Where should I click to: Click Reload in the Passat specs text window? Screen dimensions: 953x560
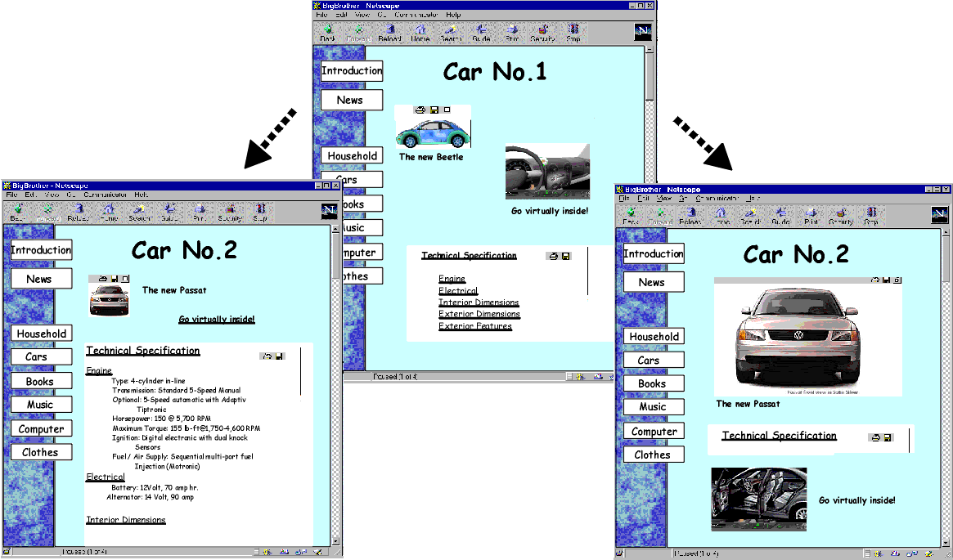pyautogui.click(x=78, y=213)
